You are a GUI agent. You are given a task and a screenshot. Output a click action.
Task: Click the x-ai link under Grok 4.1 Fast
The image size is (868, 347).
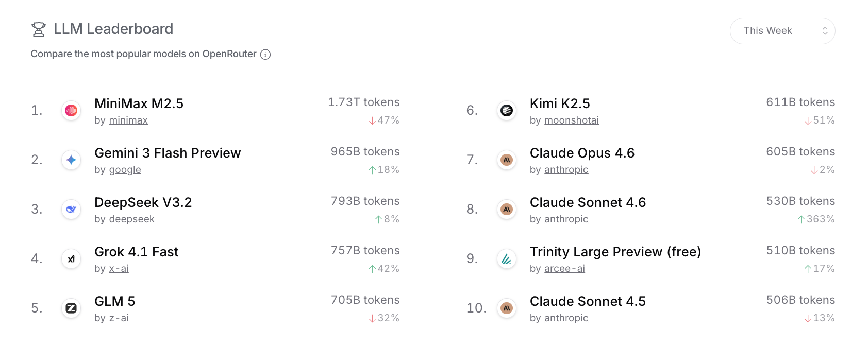119,268
